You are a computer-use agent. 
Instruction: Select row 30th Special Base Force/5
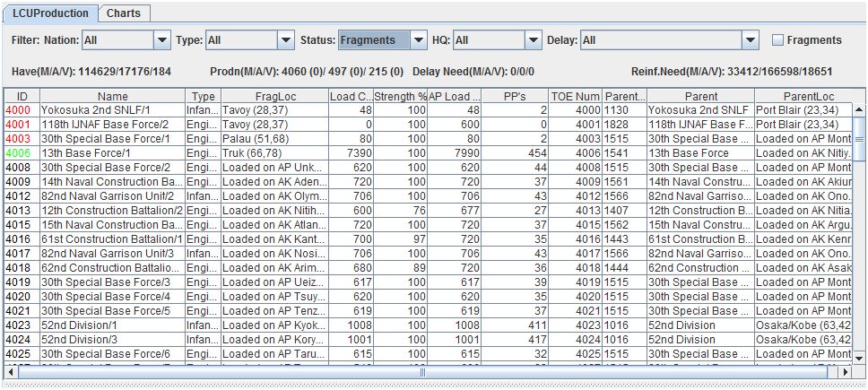pyautogui.click(x=428, y=311)
